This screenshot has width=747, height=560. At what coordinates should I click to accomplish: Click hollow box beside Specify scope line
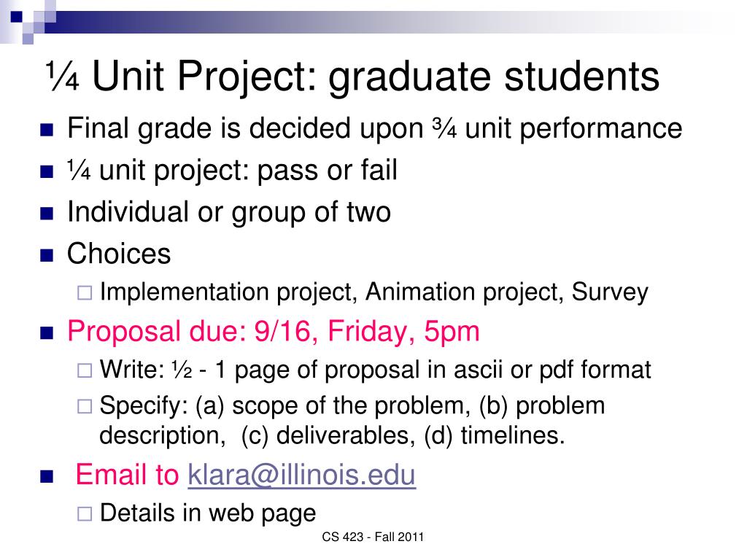pos(85,406)
